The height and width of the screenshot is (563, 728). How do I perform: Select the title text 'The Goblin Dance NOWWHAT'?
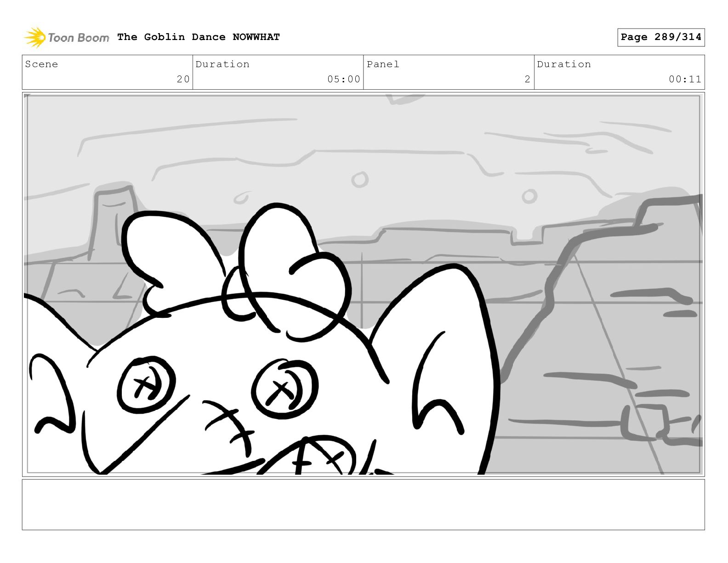click(199, 37)
